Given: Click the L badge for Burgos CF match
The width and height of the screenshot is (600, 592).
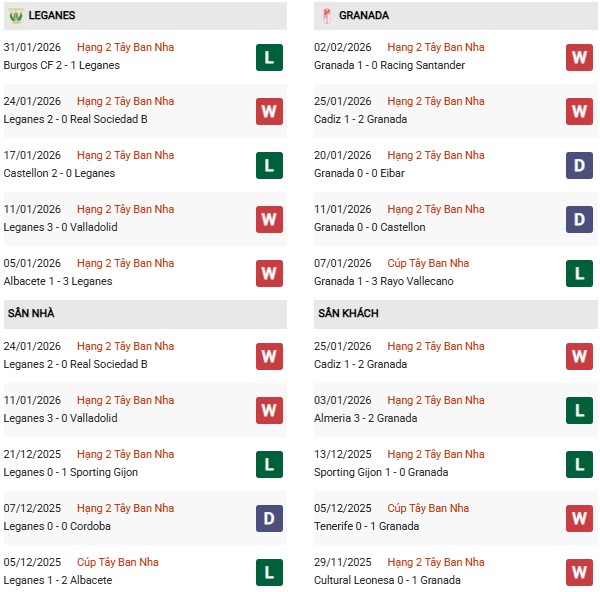Looking at the screenshot, I should coord(268,57).
